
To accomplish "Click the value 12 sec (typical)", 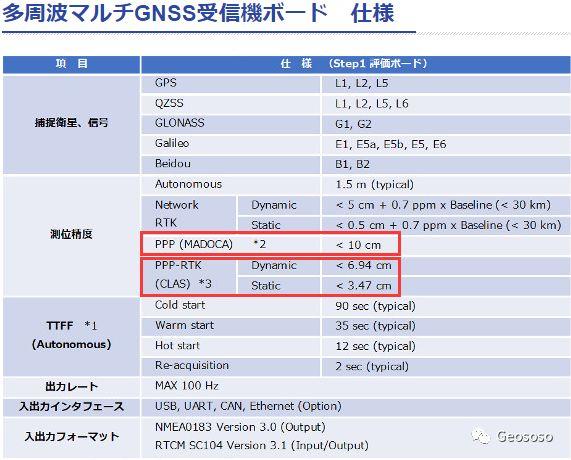I will point(375,346).
